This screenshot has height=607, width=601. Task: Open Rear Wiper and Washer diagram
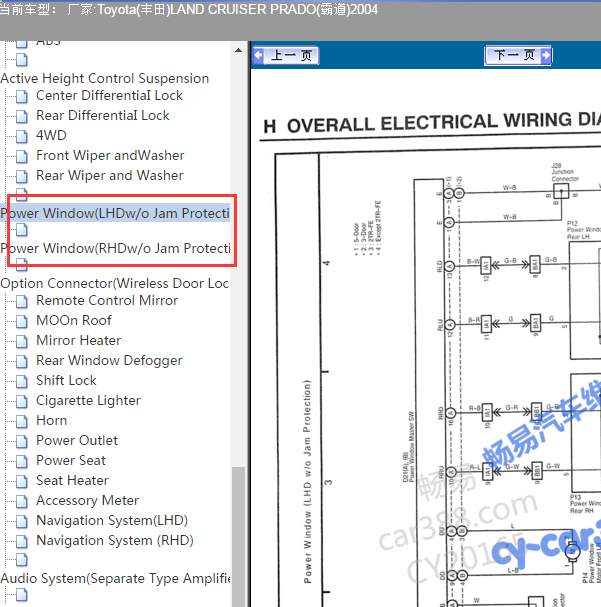[x=110, y=176]
